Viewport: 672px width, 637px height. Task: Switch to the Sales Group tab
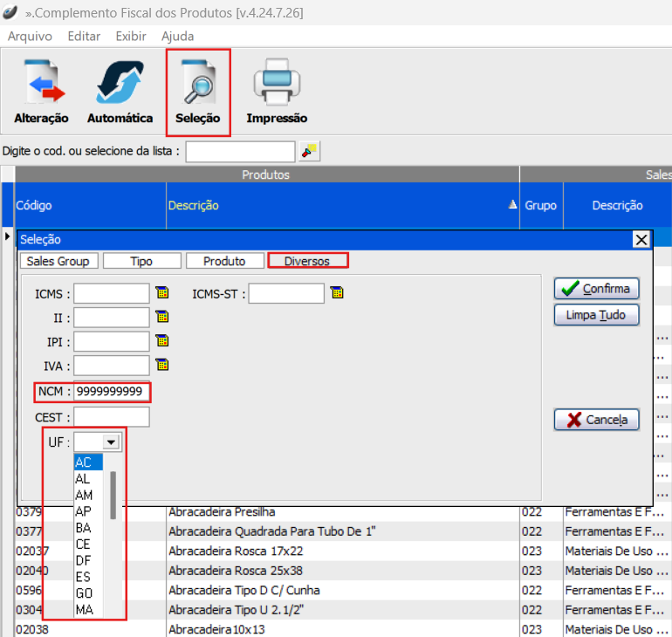tap(58, 261)
